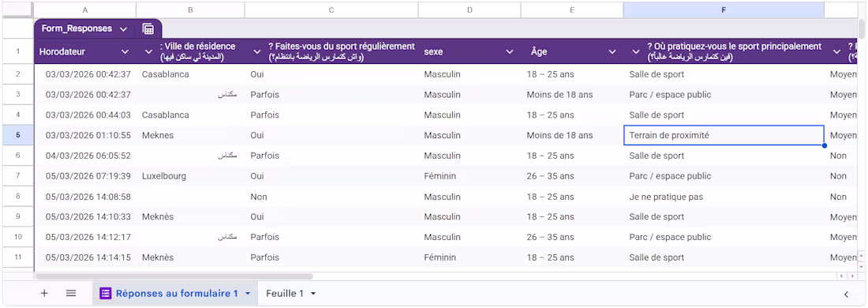Click the select-all corner box
This screenshot has height=308, width=868.
point(17,10)
